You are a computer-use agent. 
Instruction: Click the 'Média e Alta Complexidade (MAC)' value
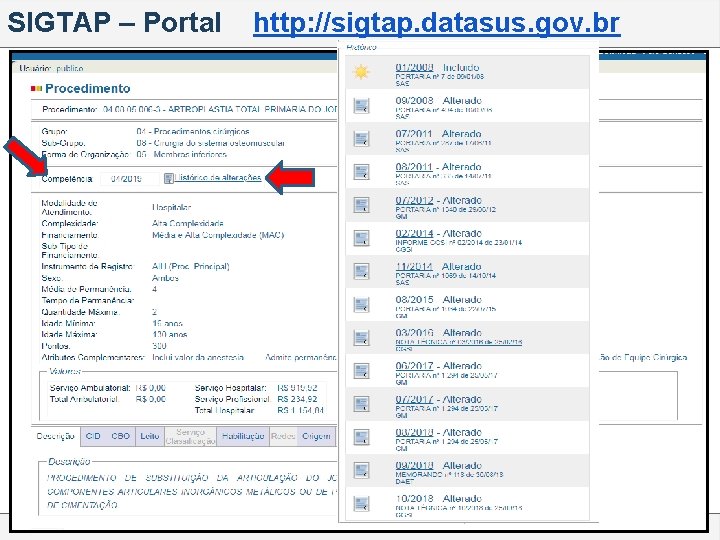(218, 235)
